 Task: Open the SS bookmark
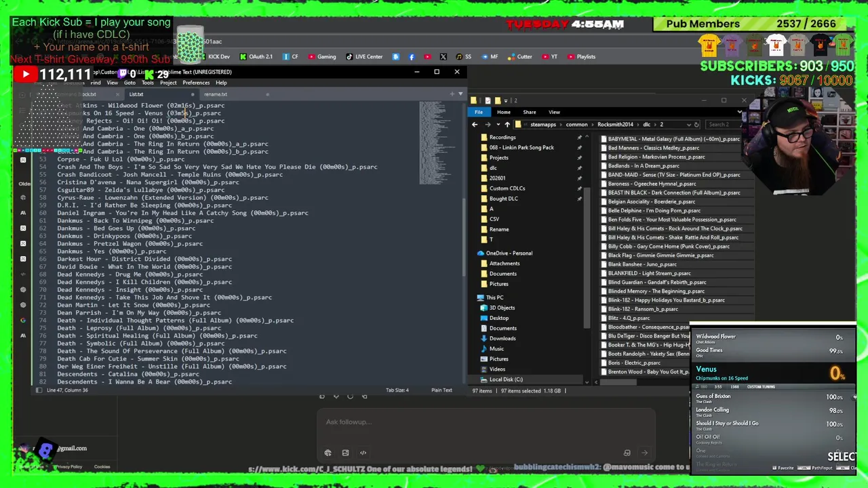[464, 57]
